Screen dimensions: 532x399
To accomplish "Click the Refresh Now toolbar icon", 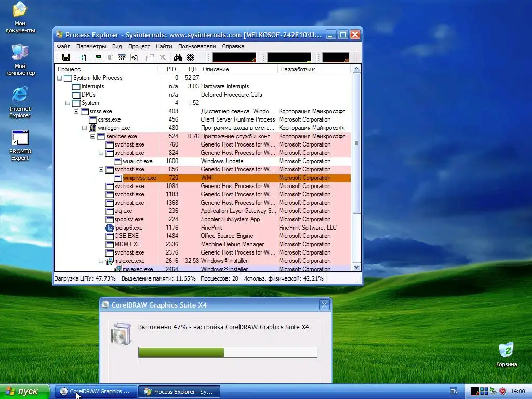I will [x=83, y=57].
